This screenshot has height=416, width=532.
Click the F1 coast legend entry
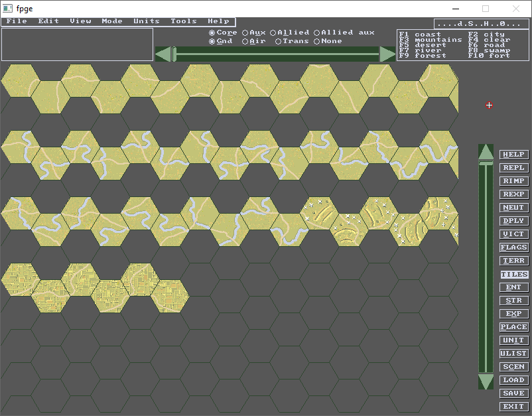[420, 35]
